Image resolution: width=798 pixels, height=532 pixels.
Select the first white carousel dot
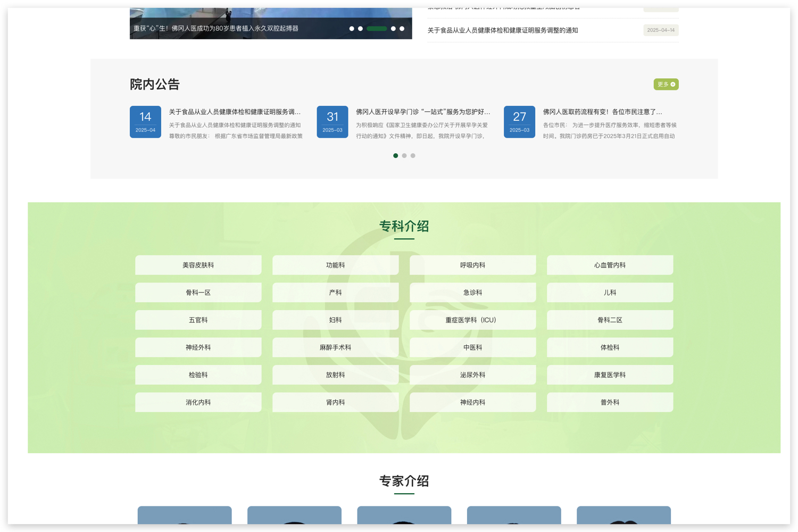click(352, 28)
